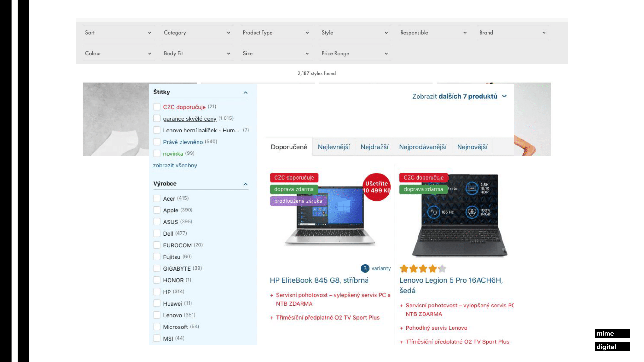Open the Responsible dropdown
The width and height of the screenshot is (644, 362).
pos(434,33)
